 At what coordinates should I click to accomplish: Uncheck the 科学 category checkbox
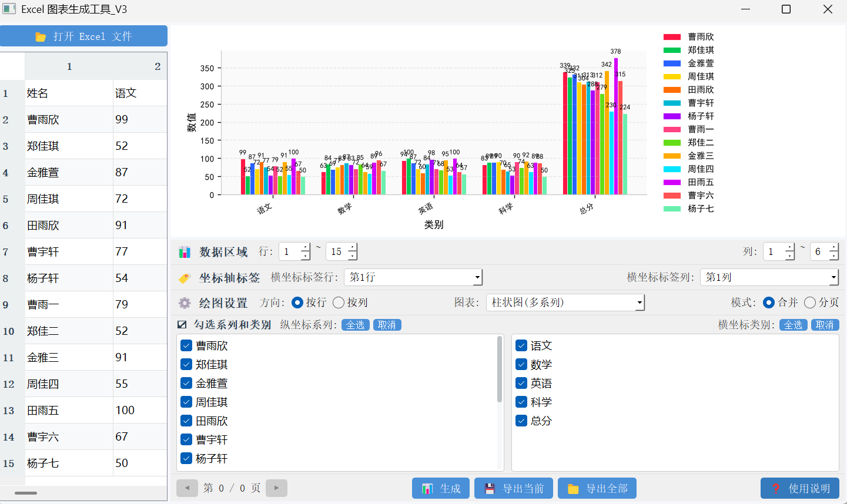coord(521,402)
